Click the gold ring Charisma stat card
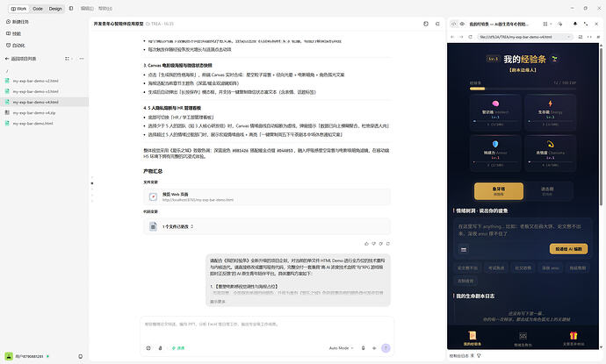606x364 pixels. (x=550, y=153)
